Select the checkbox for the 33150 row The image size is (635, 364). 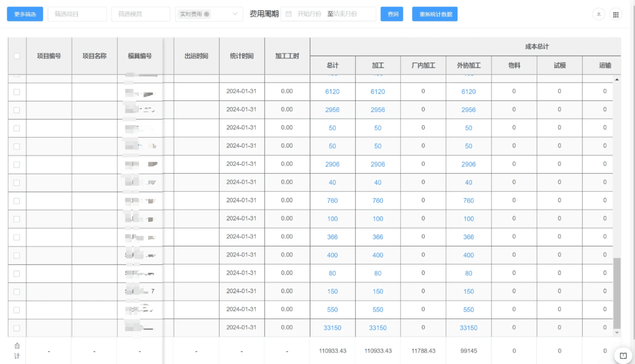click(x=17, y=328)
